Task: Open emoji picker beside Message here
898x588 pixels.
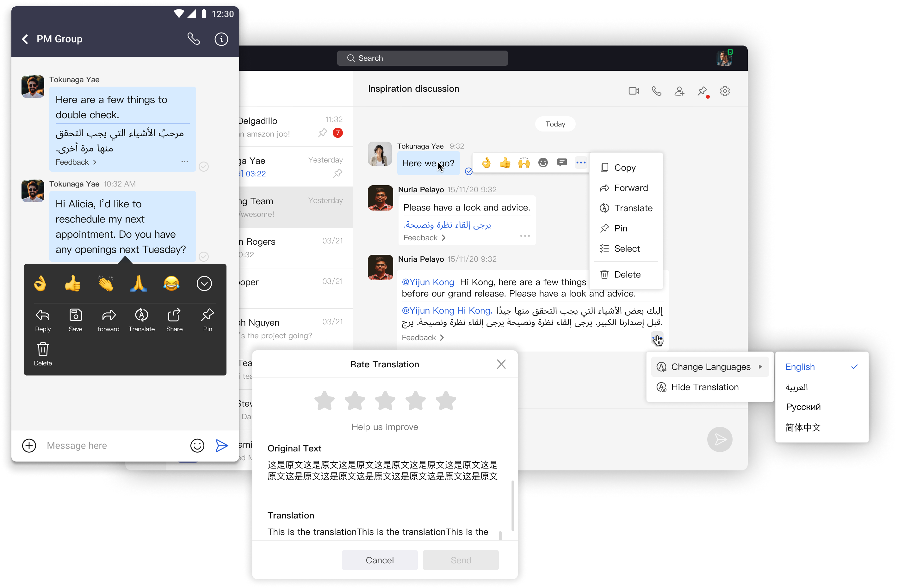Action: point(197,445)
